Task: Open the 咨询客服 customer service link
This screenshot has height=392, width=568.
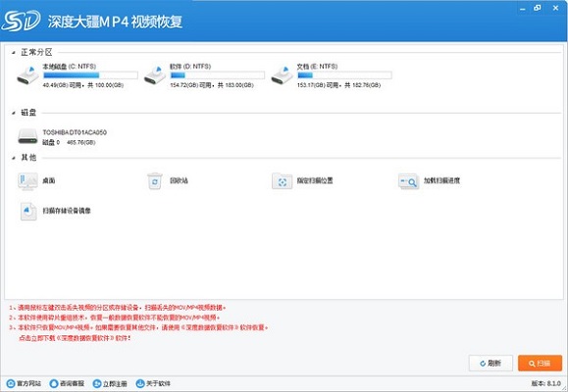Action: pyautogui.click(x=67, y=383)
